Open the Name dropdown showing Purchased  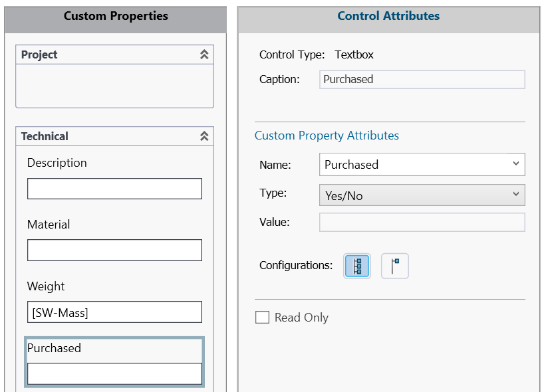[x=422, y=164]
